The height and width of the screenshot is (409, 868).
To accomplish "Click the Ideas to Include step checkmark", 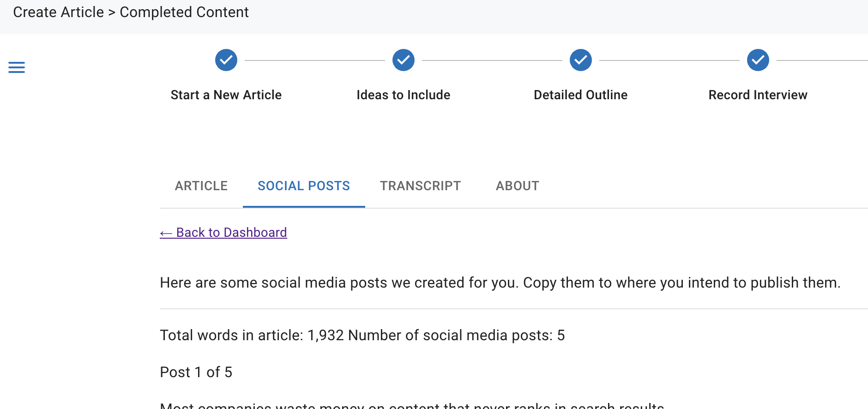I will click(x=404, y=60).
